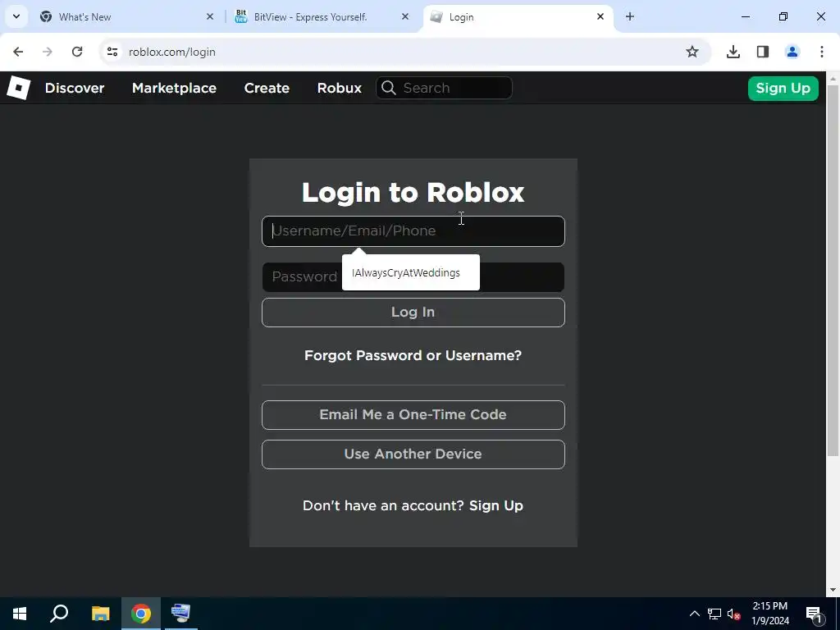Open Windows taskbar search
The height and width of the screenshot is (630, 840).
coord(59,614)
